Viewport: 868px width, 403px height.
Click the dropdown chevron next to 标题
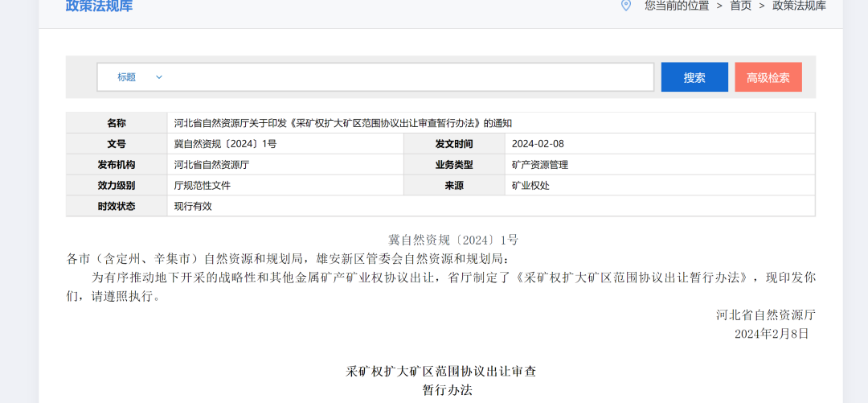(x=159, y=77)
